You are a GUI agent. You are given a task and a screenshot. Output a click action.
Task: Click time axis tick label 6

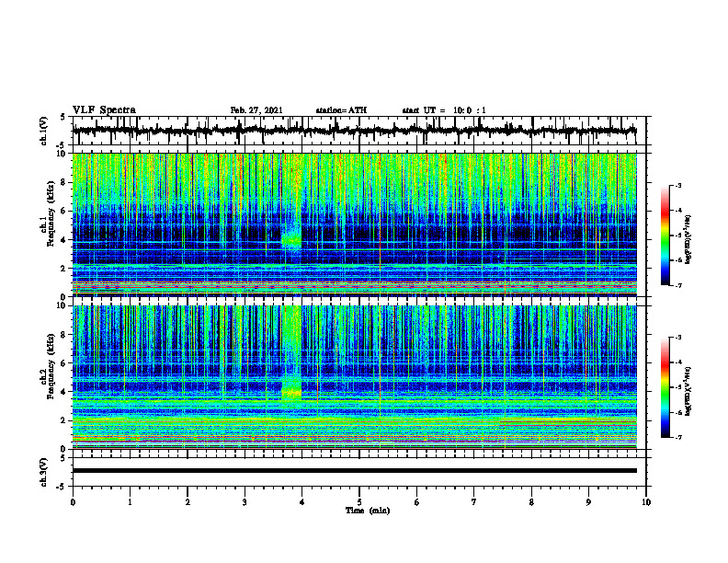tap(417, 502)
